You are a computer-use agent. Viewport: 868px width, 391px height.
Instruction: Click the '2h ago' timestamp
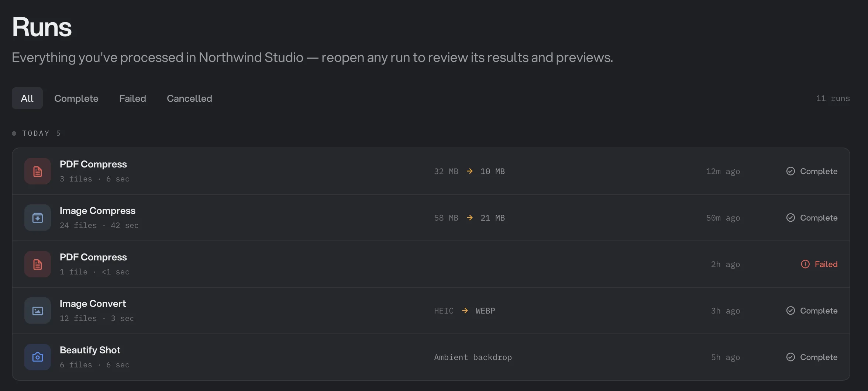tap(726, 264)
